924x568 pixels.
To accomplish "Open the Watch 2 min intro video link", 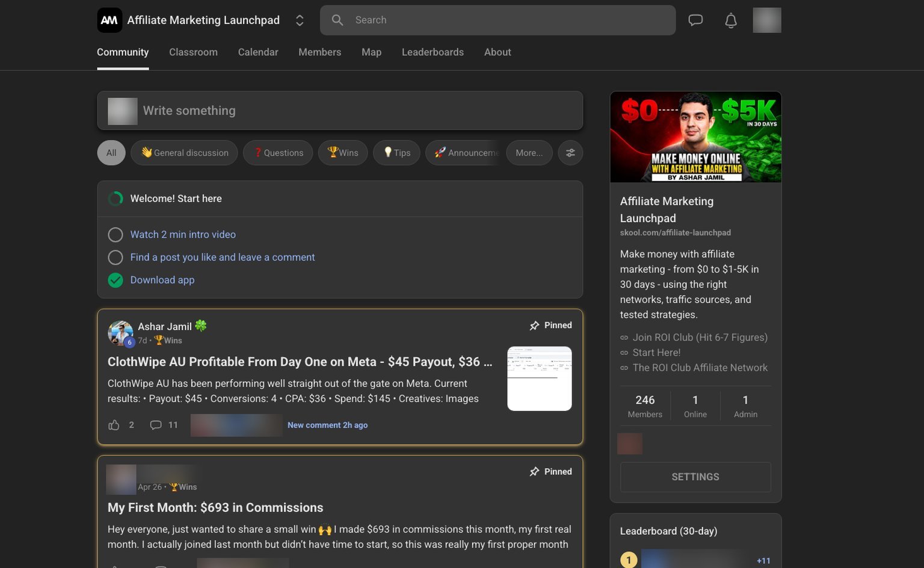I will pyautogui.click(x=183, y=235).
